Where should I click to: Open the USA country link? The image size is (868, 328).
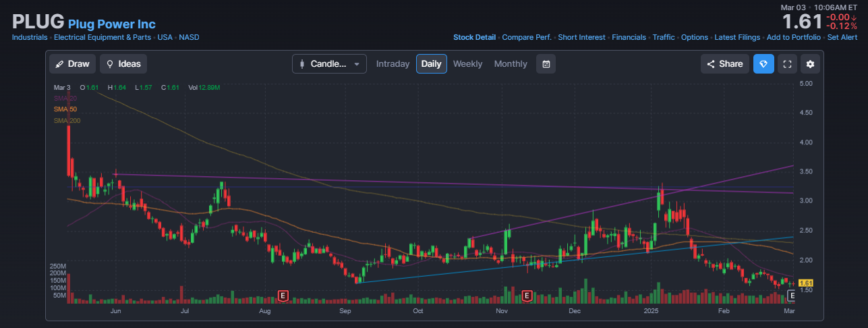[x=165, y=38]
